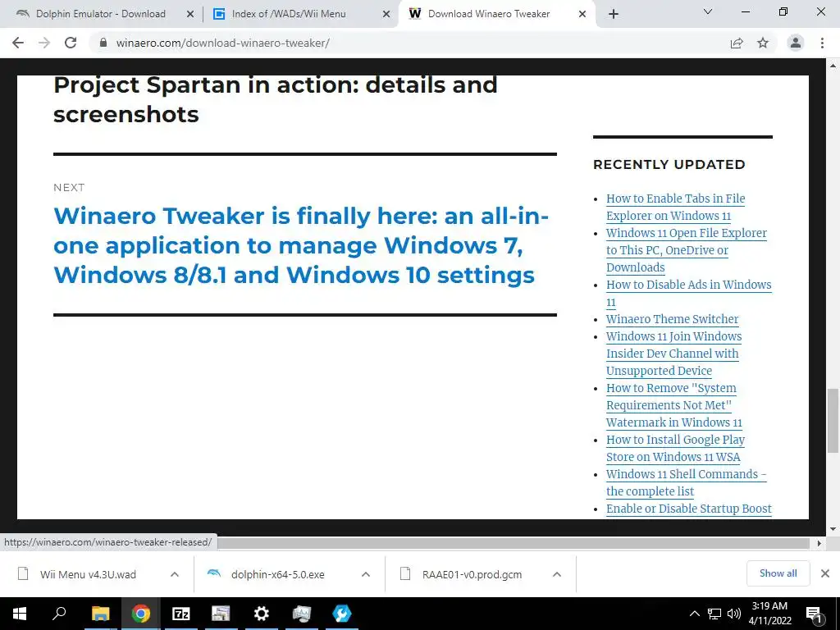Open Winaero Tweaker is finally here article
840x630 pixels.
click(x=301, y=245)
